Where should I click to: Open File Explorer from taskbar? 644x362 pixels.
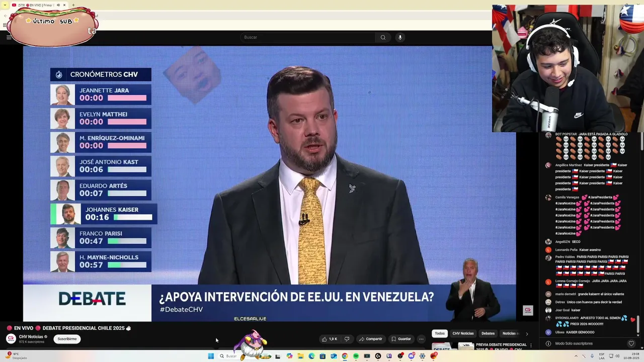click(x=300, y=356)
